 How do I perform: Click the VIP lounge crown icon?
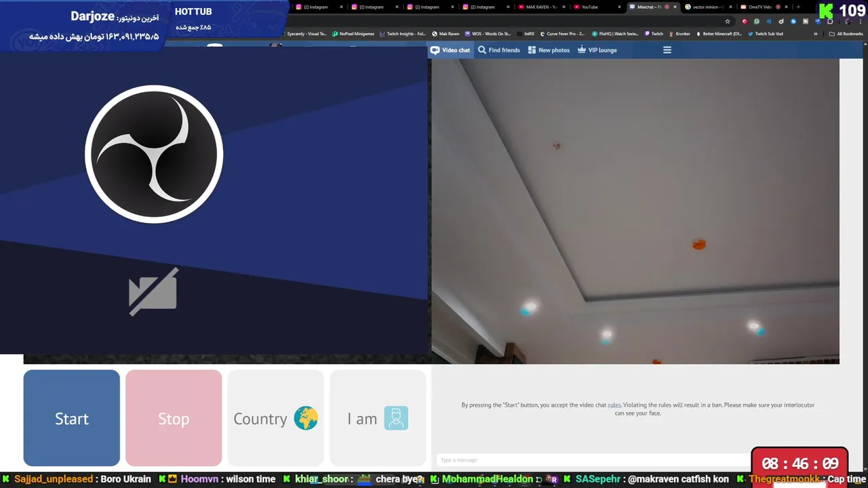582,49
